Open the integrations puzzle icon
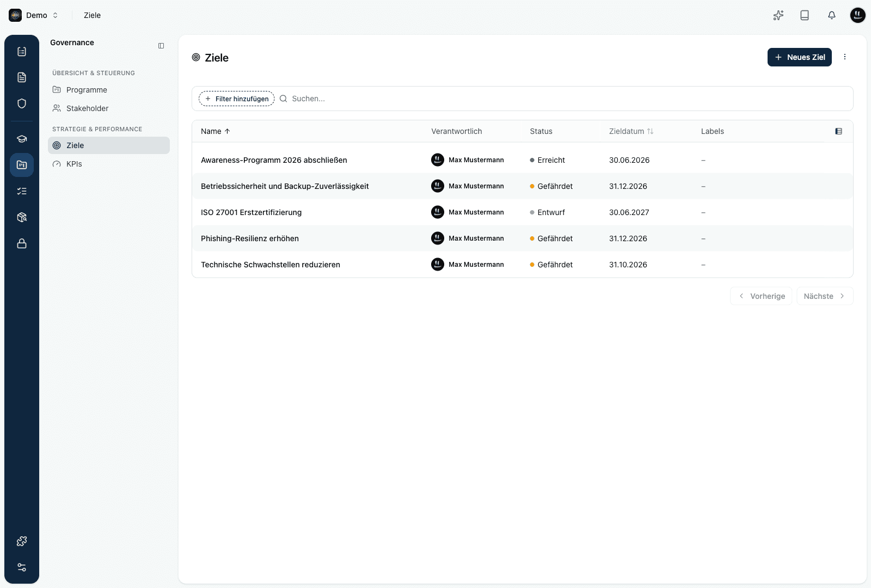Viewport: 871px width, 588px height. click(22, 541)
